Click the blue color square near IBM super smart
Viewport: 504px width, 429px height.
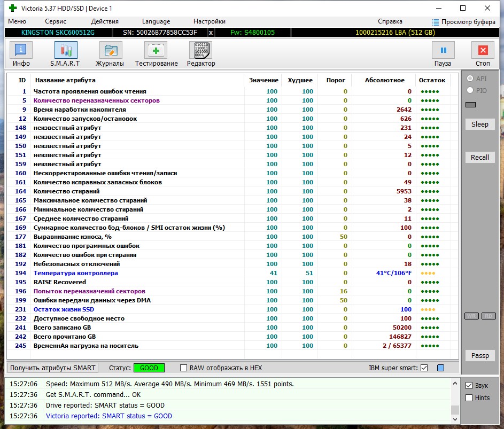441,368
